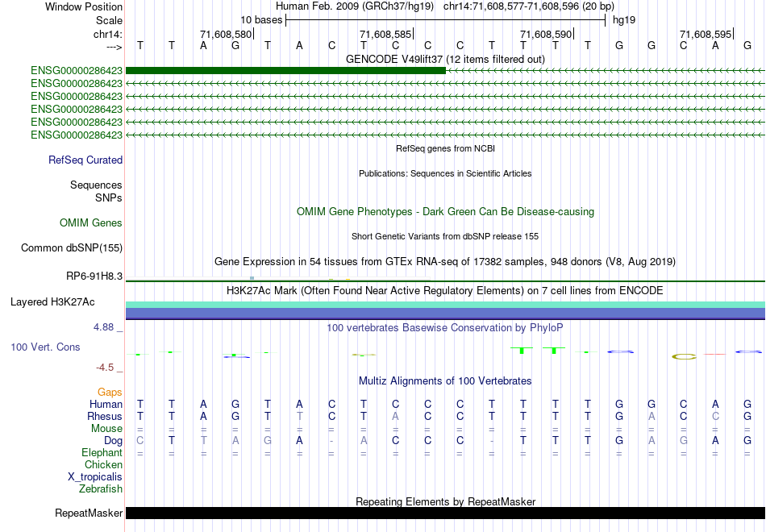This screenshot has width=766, height=532.
Task: Click the hg19 label beside the scale bar
Action: pyautogui.click(x=624, y=20)
